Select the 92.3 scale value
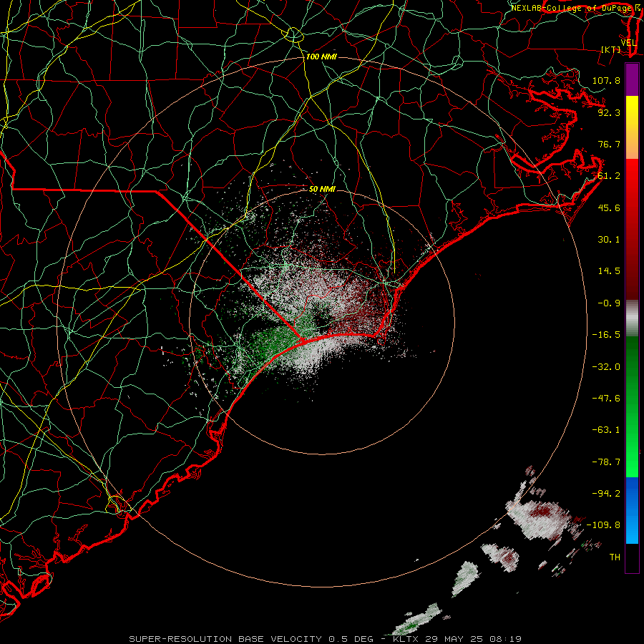This screenshot has width=644, height=644. 609,112
